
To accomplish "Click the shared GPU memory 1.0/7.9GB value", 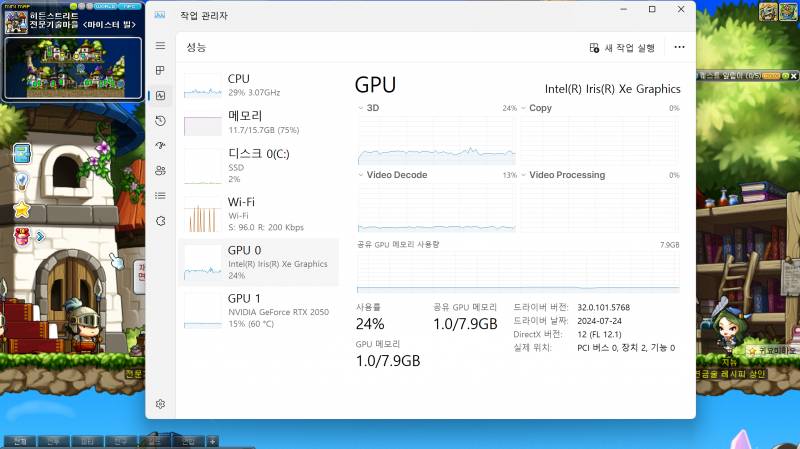I will click(x=465, y=324).
